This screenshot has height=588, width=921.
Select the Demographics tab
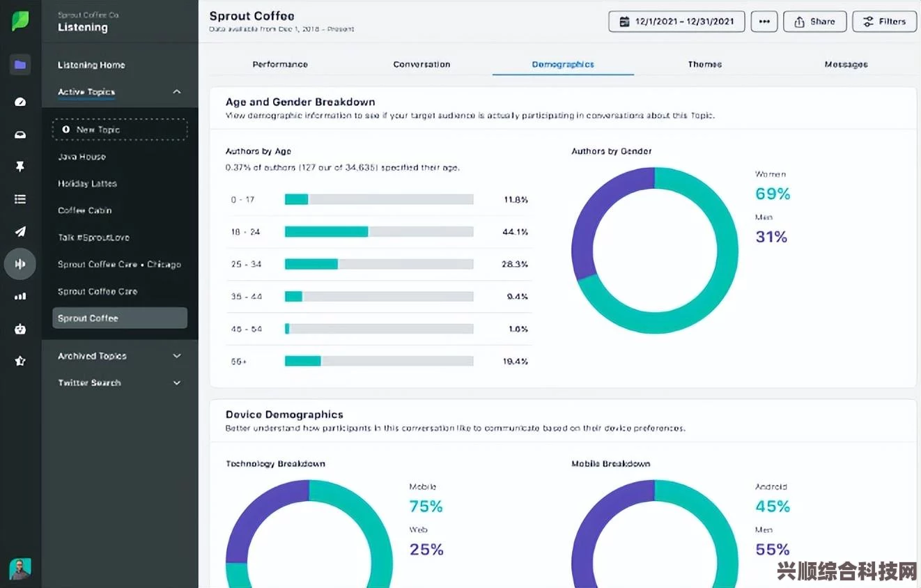click(x=563, y=64)
